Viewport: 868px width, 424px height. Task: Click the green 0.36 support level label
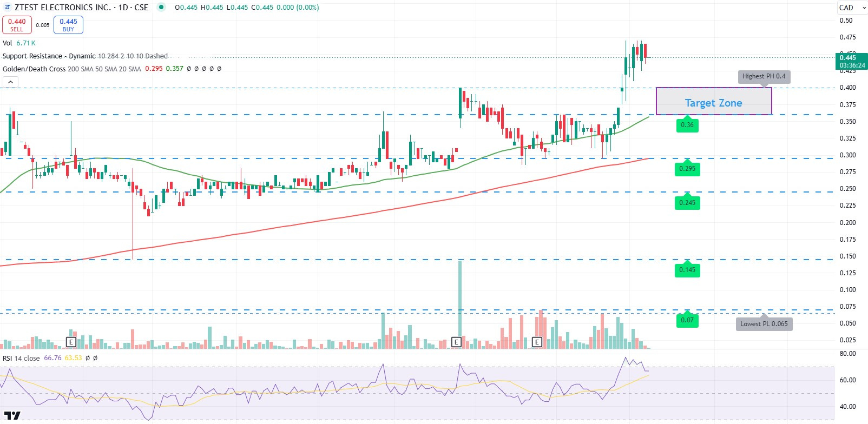tap(687, 125)
